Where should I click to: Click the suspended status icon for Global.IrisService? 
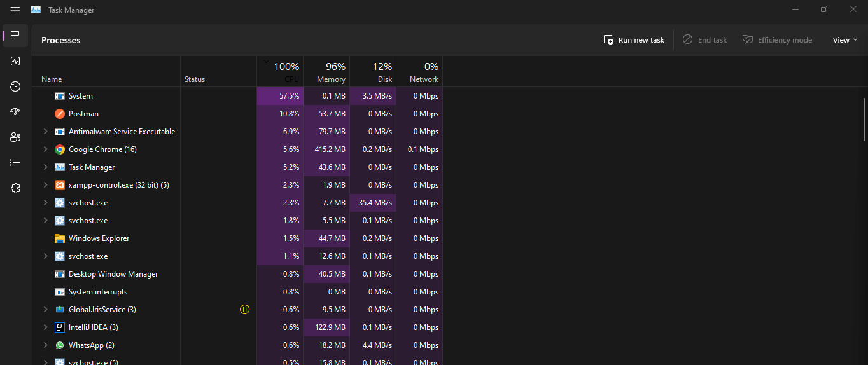[x=245, y=310]
